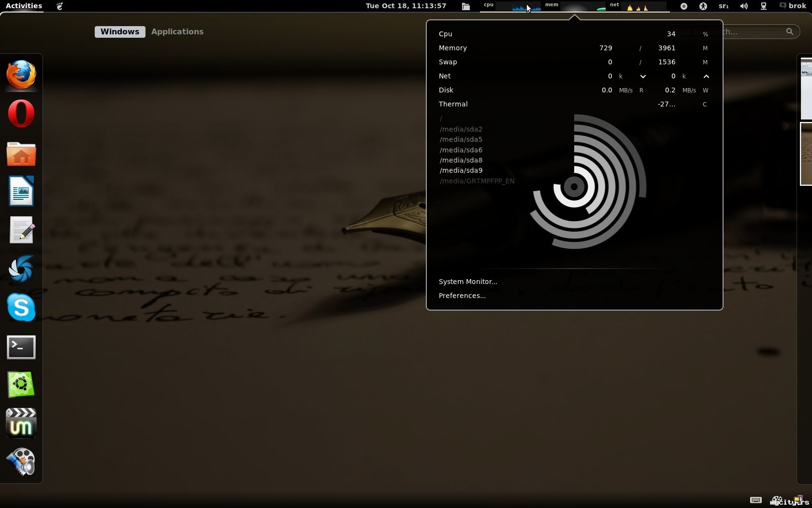
Task: Switch to the Applications tab
Action: tap(177, 32)
